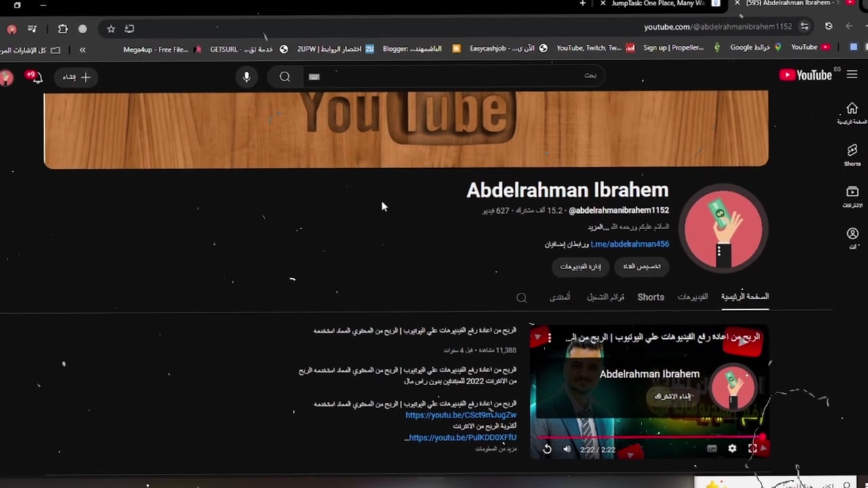Image resolution: width=868 pixels, height=488 pixels.
Task: Replay the featured video
Action: [x=547, y=449]
